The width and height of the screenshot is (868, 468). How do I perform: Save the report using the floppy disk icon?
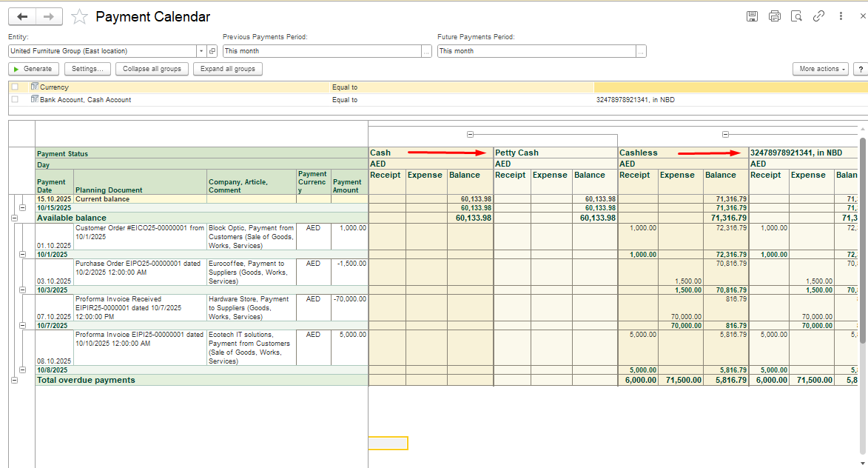[752, 16]
